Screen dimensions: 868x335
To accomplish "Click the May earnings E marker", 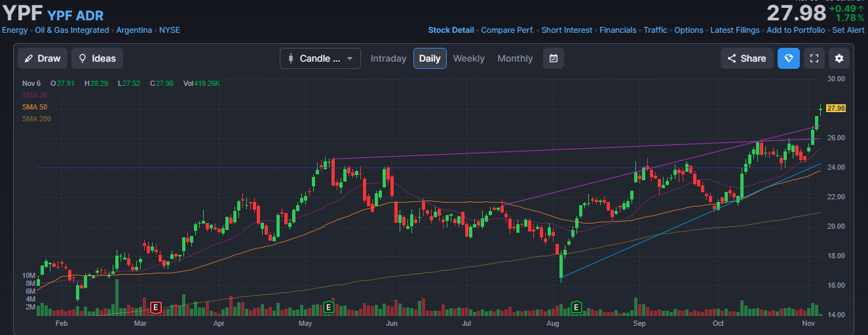I will pyautogui.click(x=328, y=307).
